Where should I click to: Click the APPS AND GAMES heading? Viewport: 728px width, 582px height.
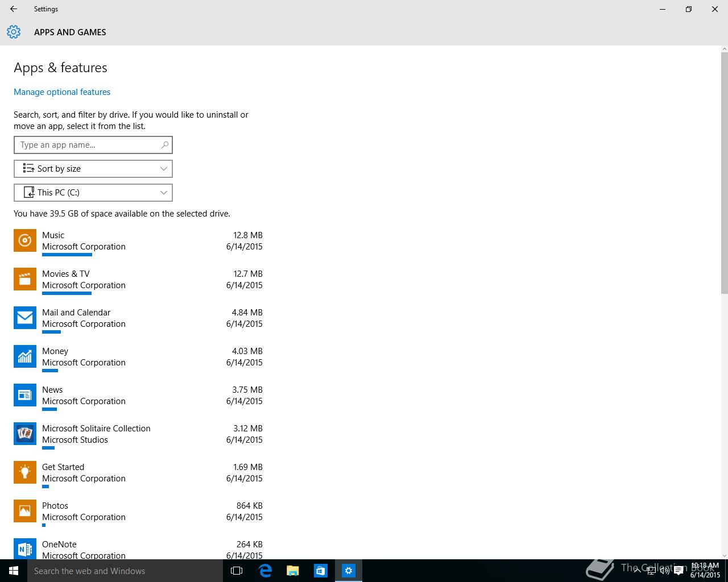point(70,32)
